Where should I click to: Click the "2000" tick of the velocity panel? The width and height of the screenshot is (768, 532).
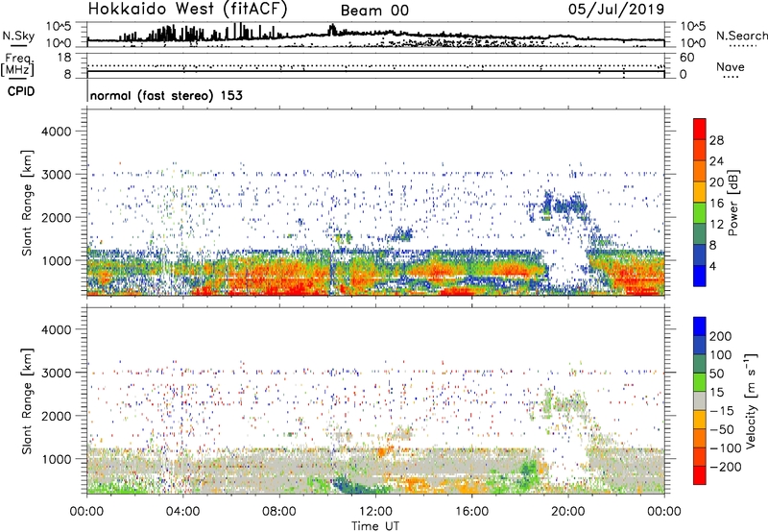(56, 416)
